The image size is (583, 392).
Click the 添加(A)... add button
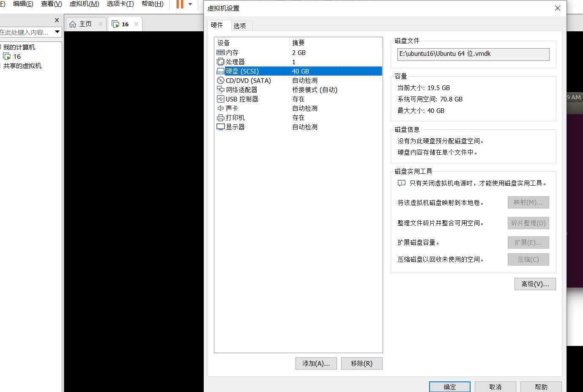[x=316, y=364]
